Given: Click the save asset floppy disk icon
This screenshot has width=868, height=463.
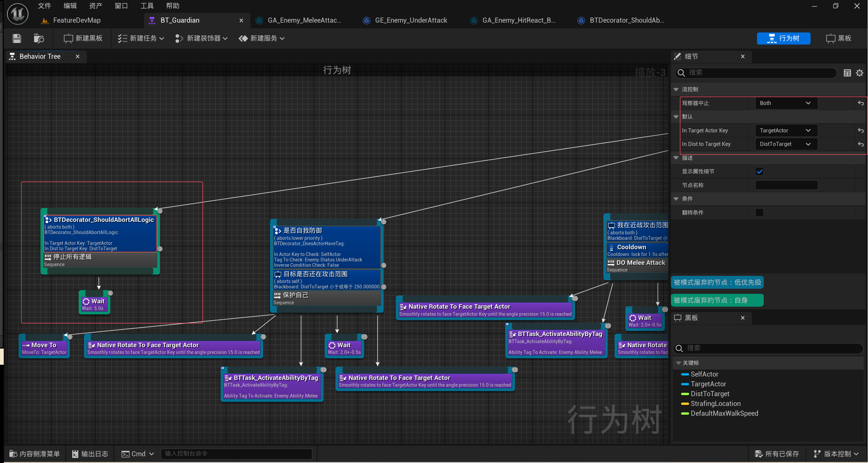Looking at the screenshot, I should [x=17, y=38].
